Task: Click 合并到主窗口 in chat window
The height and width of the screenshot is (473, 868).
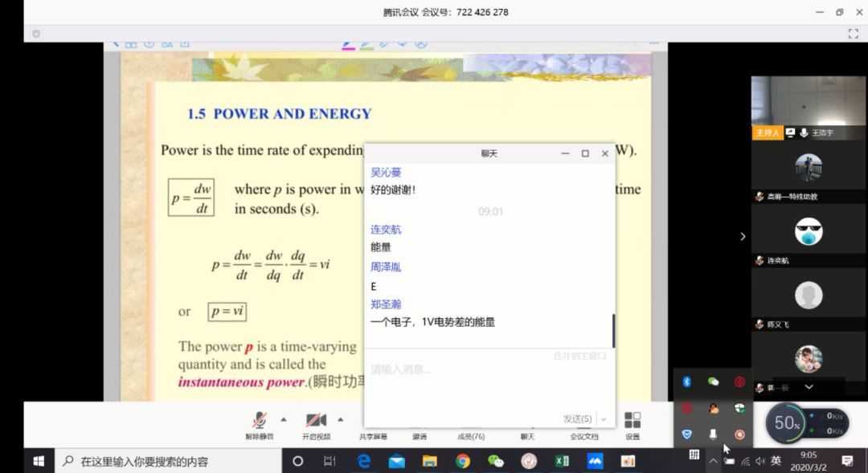Action: click(579, 356)
